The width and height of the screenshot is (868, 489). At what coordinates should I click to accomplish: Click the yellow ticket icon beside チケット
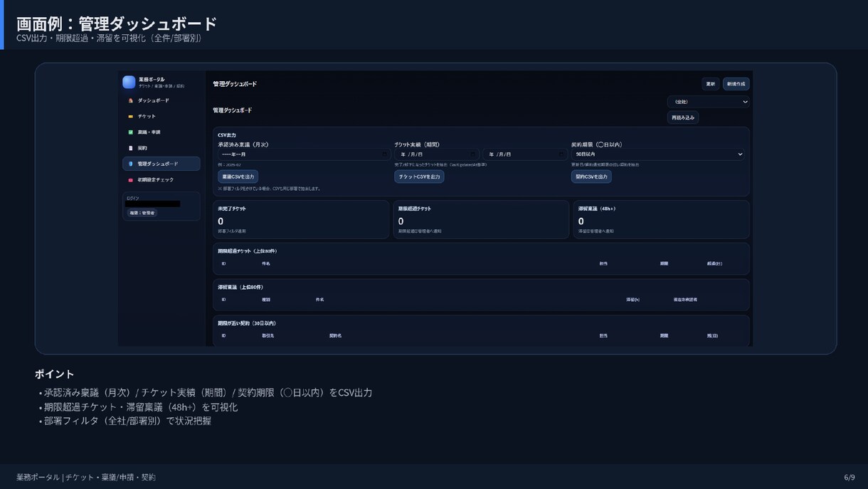click(x=130, y=116)
